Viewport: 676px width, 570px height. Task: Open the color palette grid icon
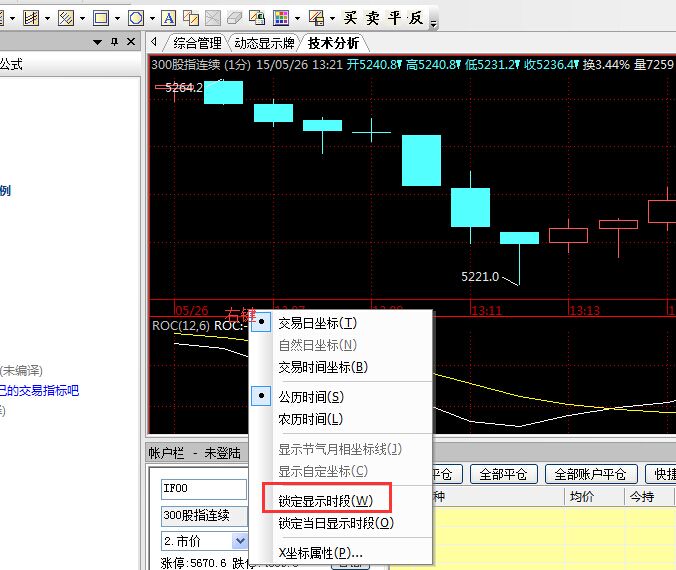[x=281, y=18]
